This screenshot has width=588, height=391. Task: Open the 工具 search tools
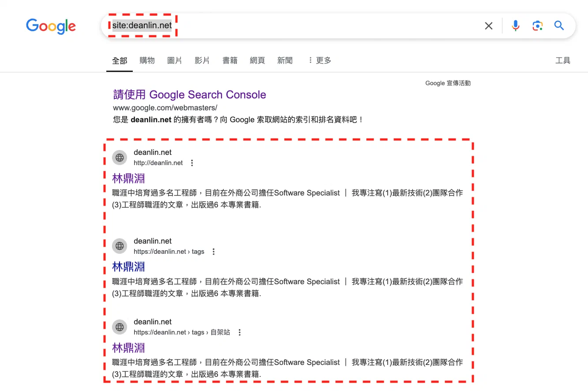563,60
